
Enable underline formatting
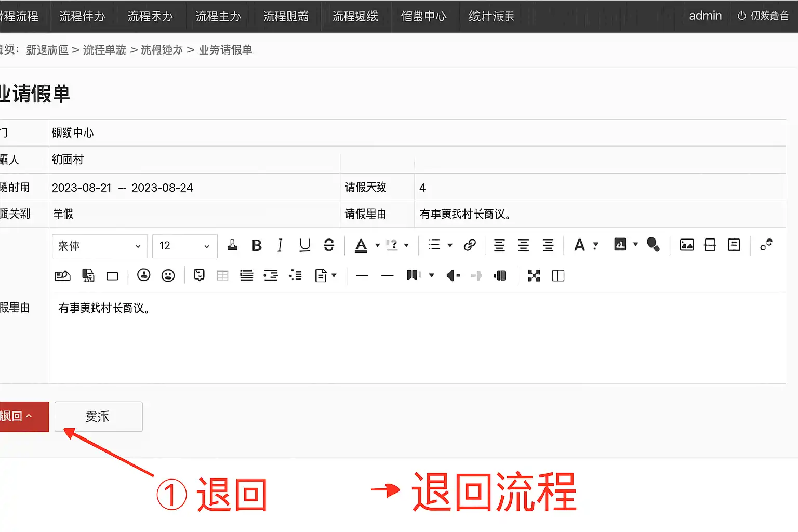pos(304,245)
